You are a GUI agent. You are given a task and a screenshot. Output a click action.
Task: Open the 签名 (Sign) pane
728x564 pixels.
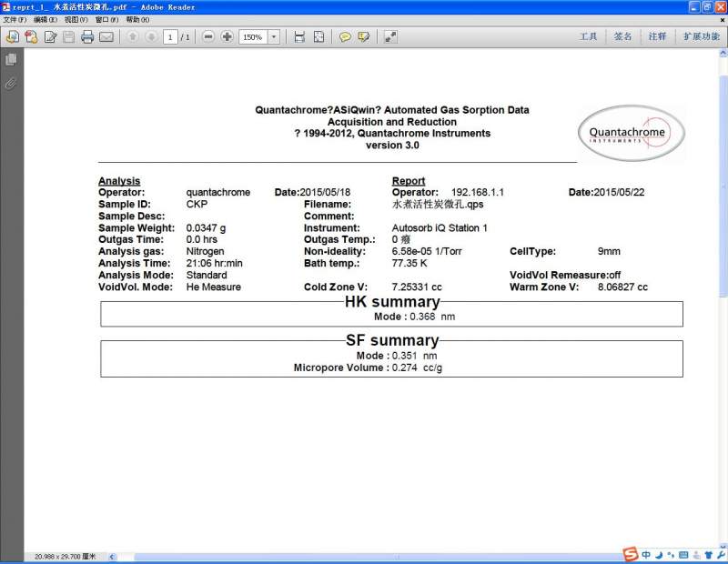pos(622,36)
